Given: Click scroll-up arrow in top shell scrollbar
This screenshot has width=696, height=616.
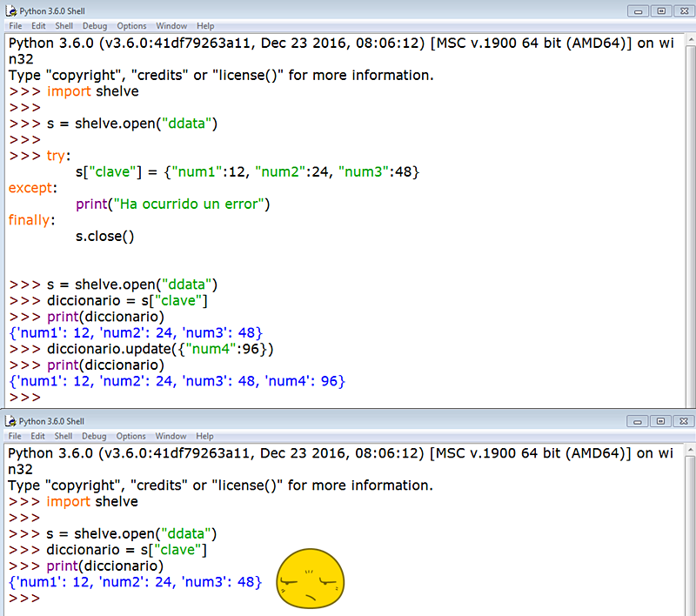Looking at the screenshot, I should pyautogui.click(x=691, y=40).
